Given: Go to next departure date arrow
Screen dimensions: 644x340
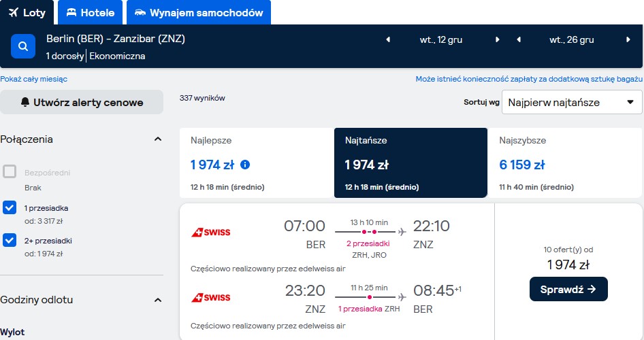Looking at the screenshot, I should (498, 40).
